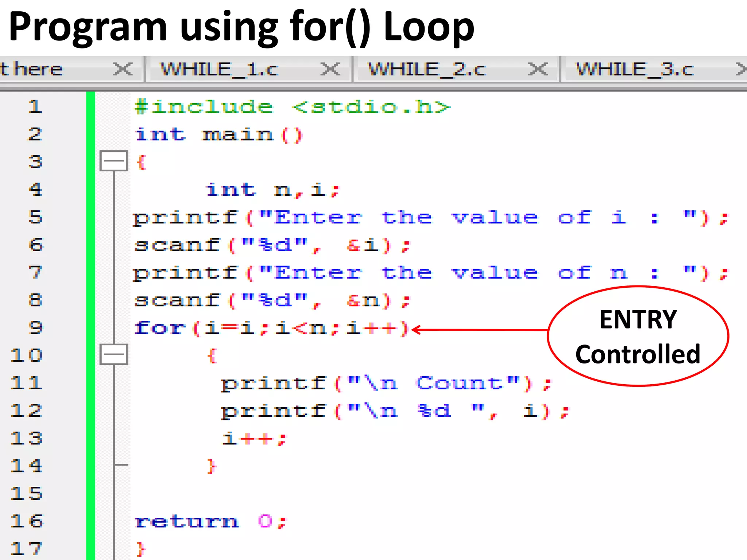This screenshot has height=560, width=747.
Task: Click the printf '\n %d' statement
Action: click(x=395, y=411)
